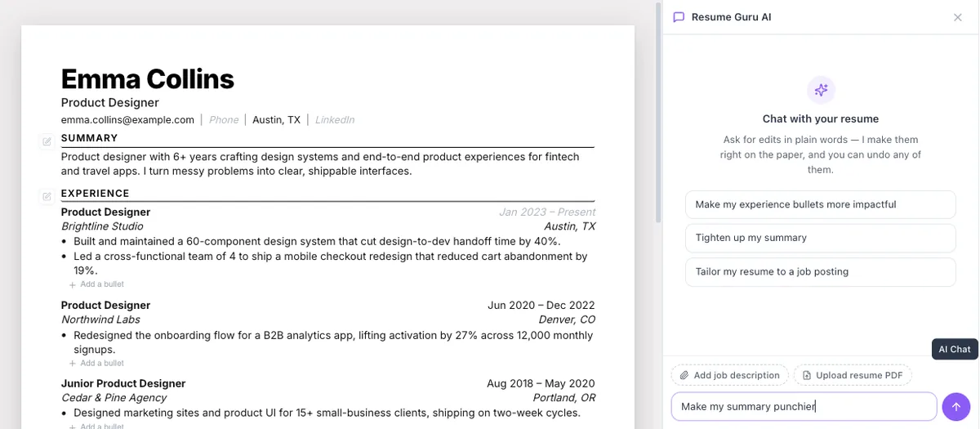Add a bullet under Brightline Studio job

[96, 284]
